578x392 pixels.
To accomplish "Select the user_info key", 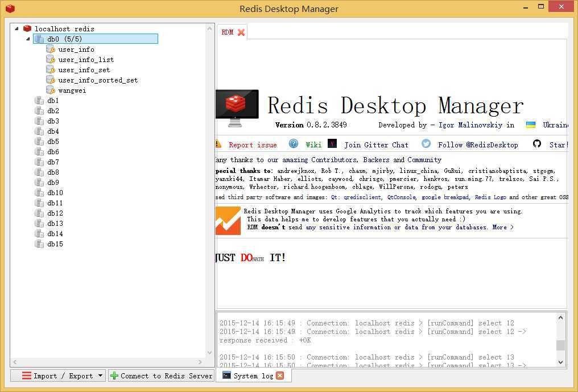I will coord(76,49).
